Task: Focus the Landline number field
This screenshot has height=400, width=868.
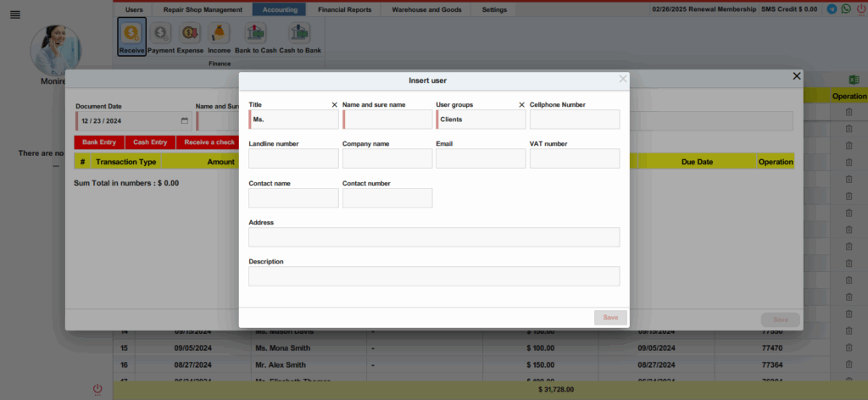Action: [x=293, y=158]
